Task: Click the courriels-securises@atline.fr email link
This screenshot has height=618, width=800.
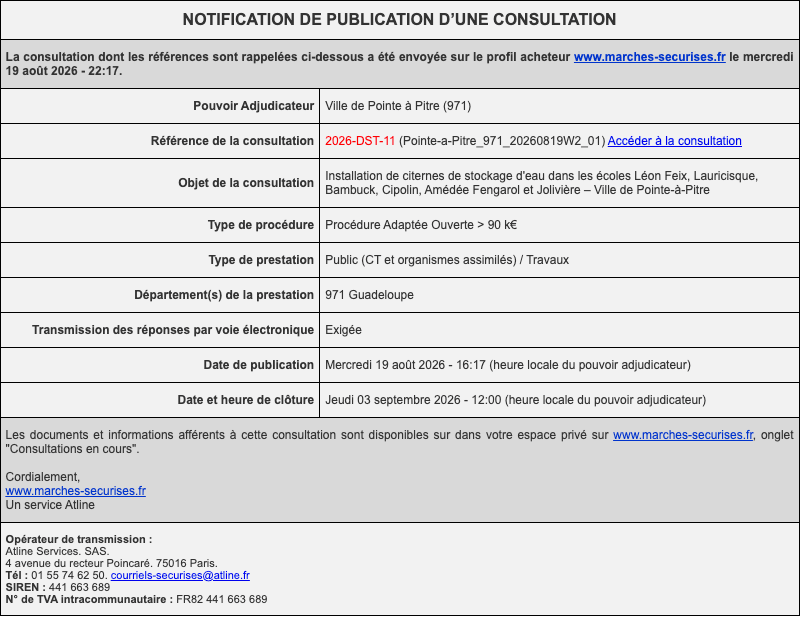Action: coord(180,575)
